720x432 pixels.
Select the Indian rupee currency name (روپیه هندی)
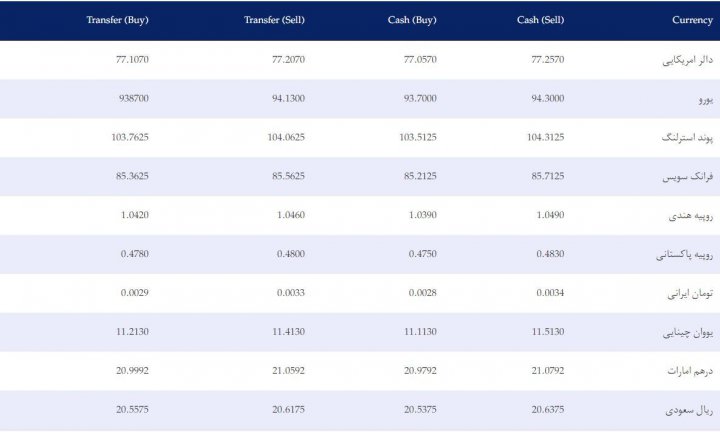[691, 216]
